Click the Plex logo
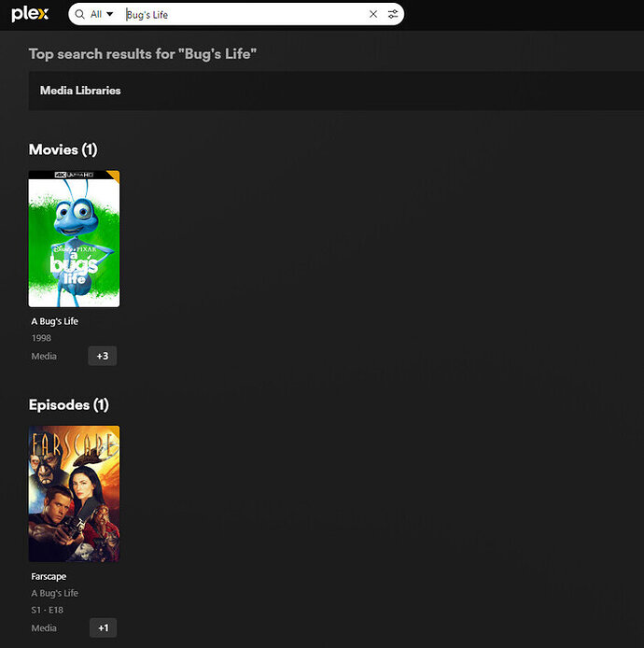 tap(30, 14)
